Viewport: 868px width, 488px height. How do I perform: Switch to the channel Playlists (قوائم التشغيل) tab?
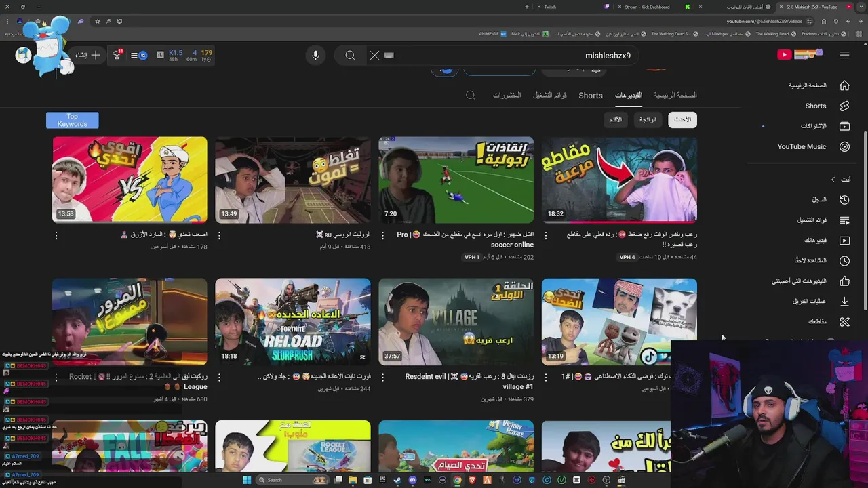tap(550, 96)
